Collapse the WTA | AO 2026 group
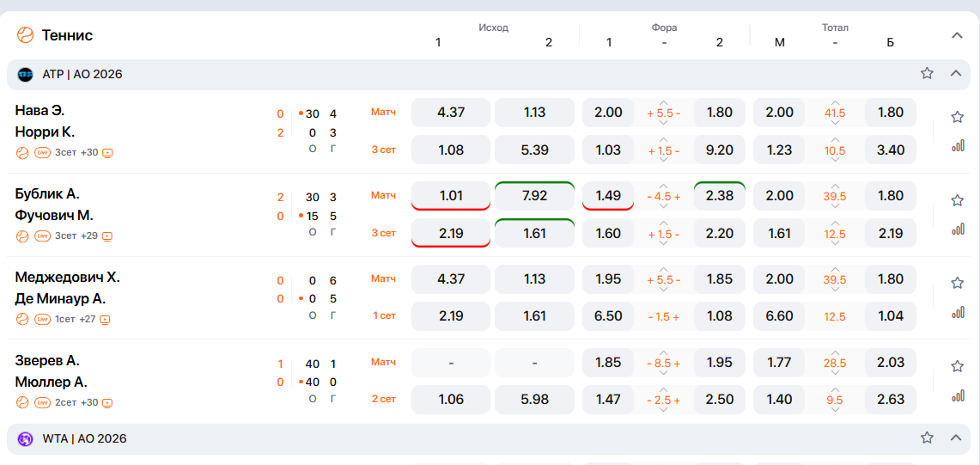This screenshot has width=980, height=465. pyautogui.click(x=955, y=438)
